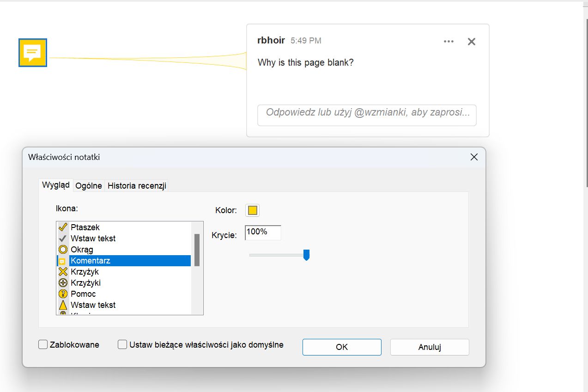Click the Krycie opacity slider handle

click(306, 255)
